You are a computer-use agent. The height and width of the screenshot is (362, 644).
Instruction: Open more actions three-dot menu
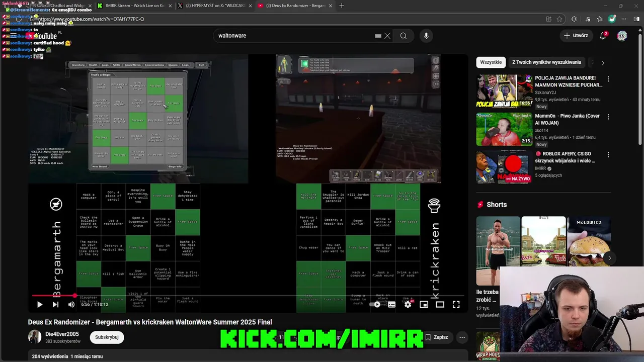click(462, 337)
